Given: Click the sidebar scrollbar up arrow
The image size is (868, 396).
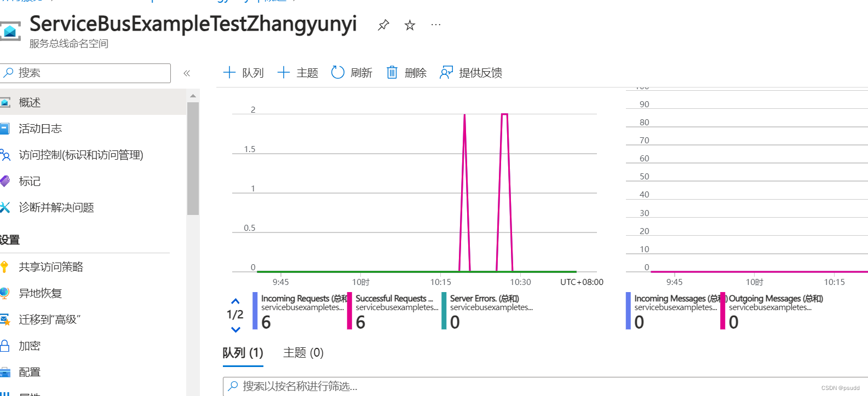Looking at the screenshot, I should [x=193, y=96].
